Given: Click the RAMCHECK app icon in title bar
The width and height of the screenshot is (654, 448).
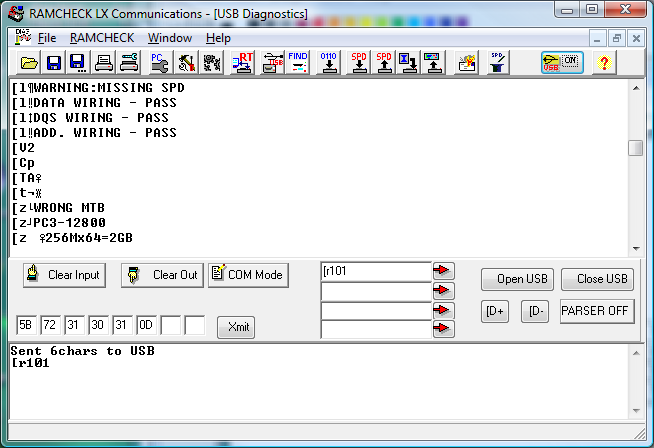Looking at the screenshot, I should click(x=16, y=13).
